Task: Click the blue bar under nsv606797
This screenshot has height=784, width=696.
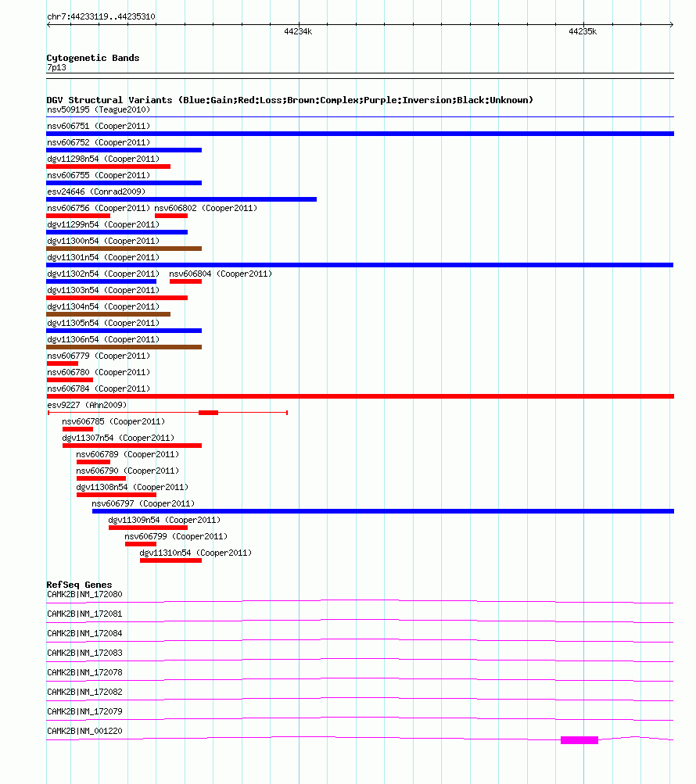Action: point(383,511)
